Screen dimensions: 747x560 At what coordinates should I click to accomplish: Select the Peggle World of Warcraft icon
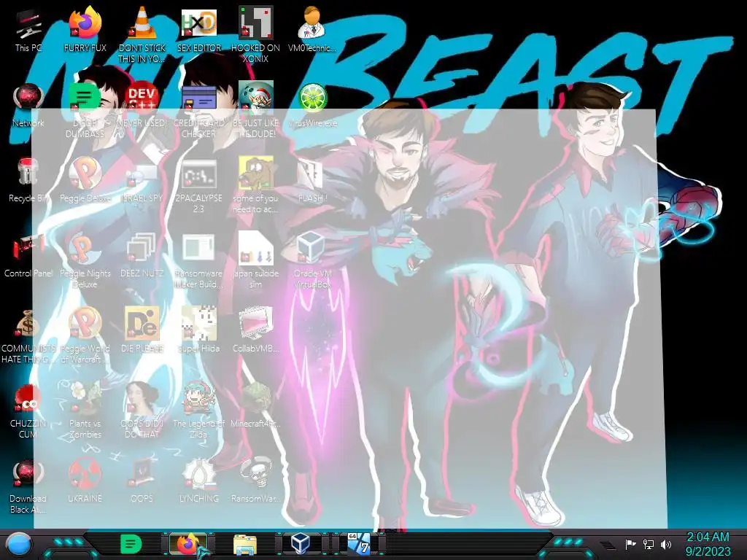point(85,336)
